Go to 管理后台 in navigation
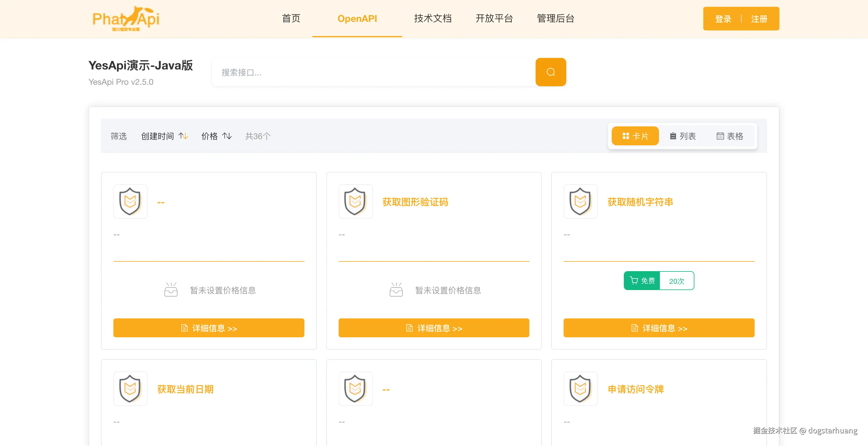 [555, 19]
